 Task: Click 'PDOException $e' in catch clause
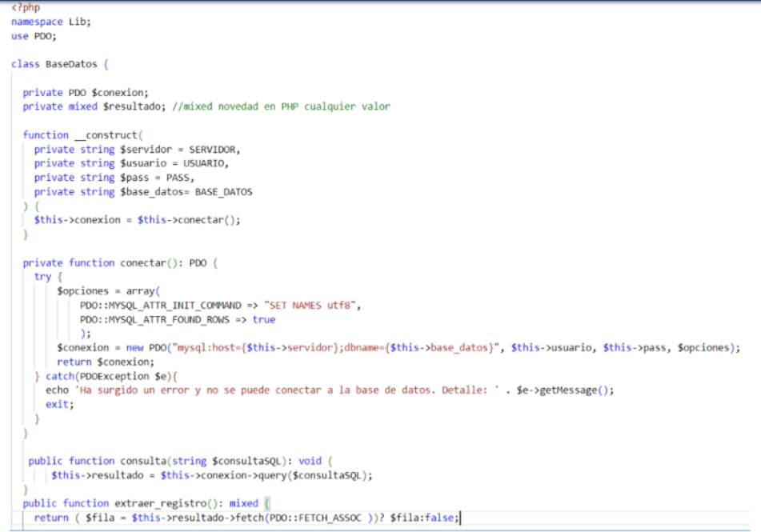click(123, 377)
